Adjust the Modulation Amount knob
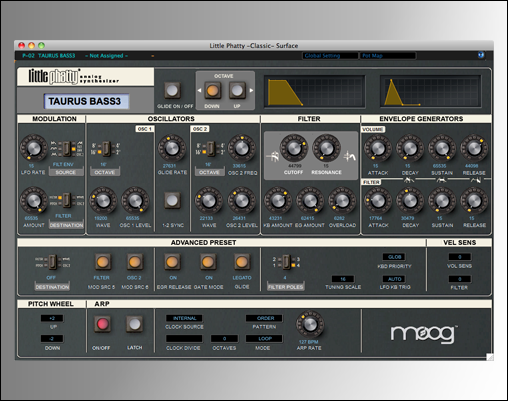The image size is (508, 401). (x=33, y=200)
